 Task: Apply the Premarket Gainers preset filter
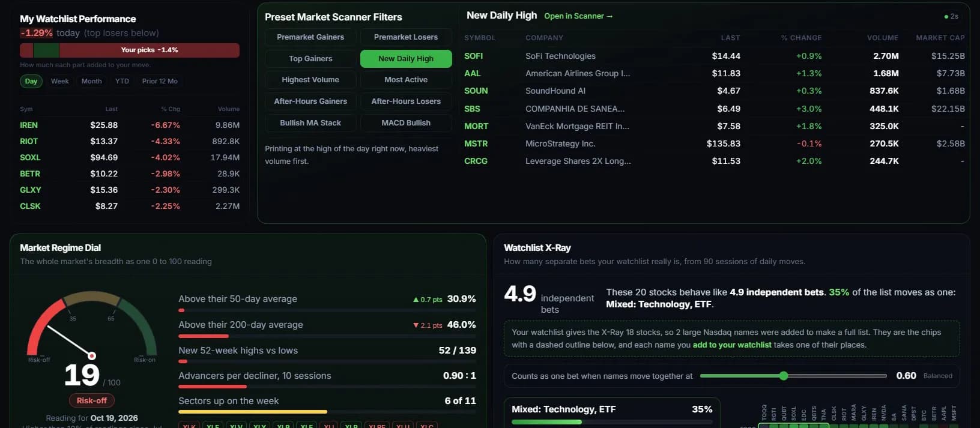point(310,37)
